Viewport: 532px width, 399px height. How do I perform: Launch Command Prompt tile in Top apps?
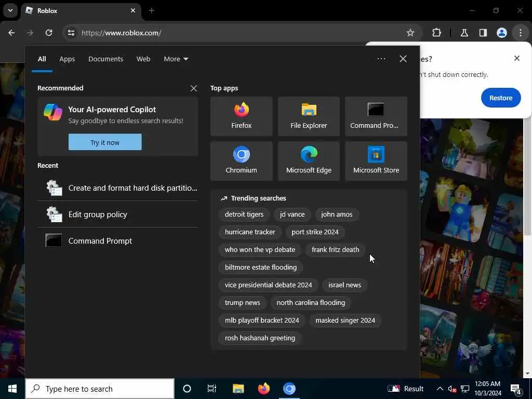376,116
